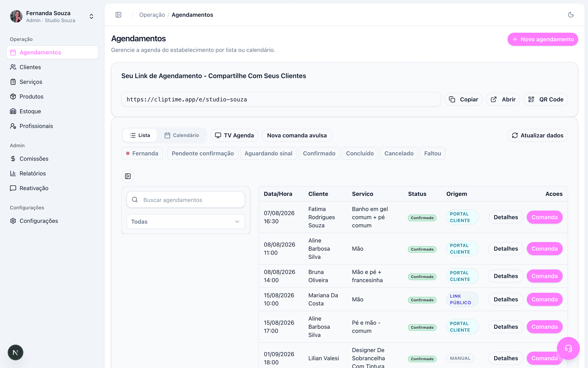This screenshot has width=588, height=368.
Task: Toggle the Aguardando sinal filter
Action: pos(268,153)
